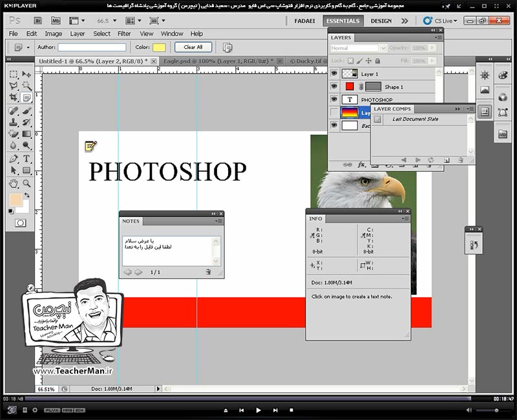Hide PHOTOSHOP text layer visibility
The width and height of the screenshot is (517, 420).
coord(334,100)
